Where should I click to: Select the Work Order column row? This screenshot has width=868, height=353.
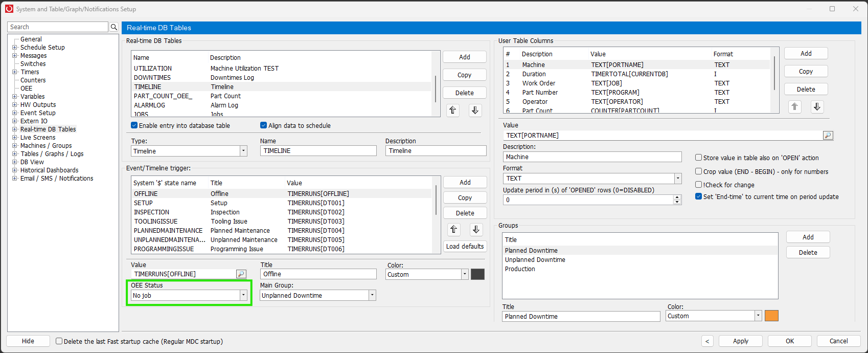[636, 83]
